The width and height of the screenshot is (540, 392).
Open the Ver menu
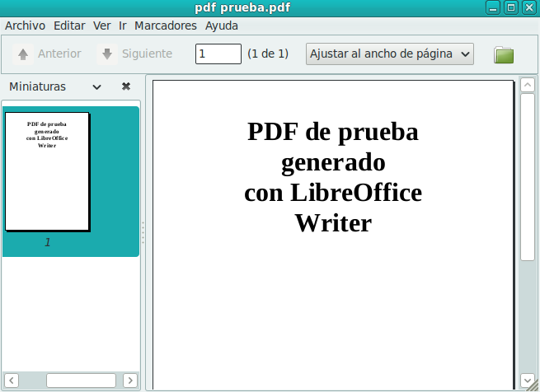(x=102, y=26)
